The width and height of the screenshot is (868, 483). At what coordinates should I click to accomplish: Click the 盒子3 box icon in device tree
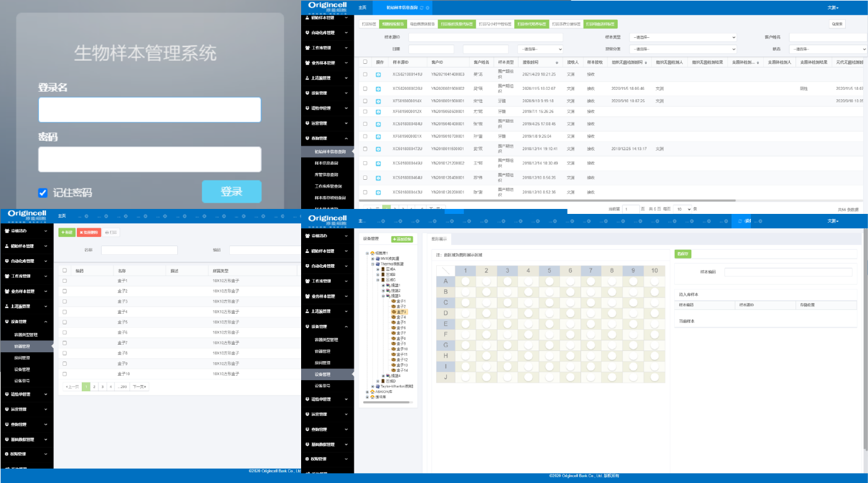pos(393,312)
